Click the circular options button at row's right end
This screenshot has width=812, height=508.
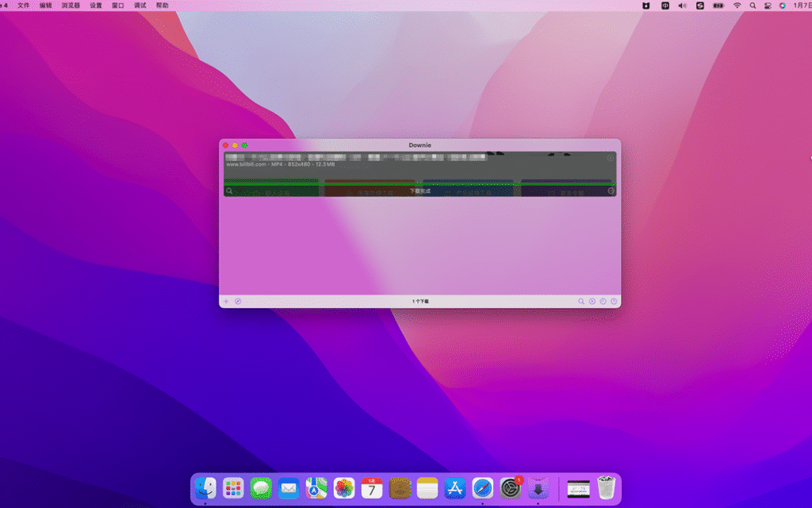611,191
